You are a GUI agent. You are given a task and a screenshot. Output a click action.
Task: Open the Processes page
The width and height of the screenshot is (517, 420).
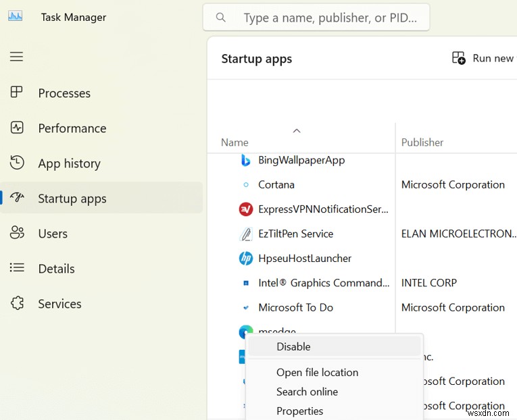[101, 93]
